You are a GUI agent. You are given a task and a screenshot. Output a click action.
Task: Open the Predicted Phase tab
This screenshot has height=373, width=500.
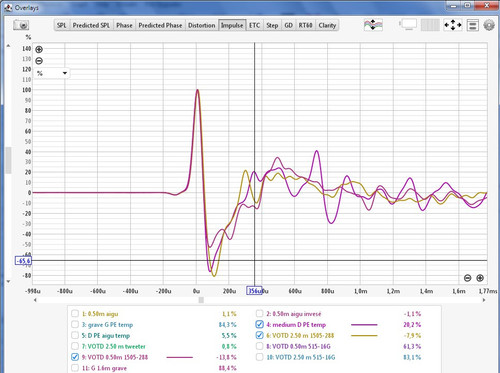(160, 25)
